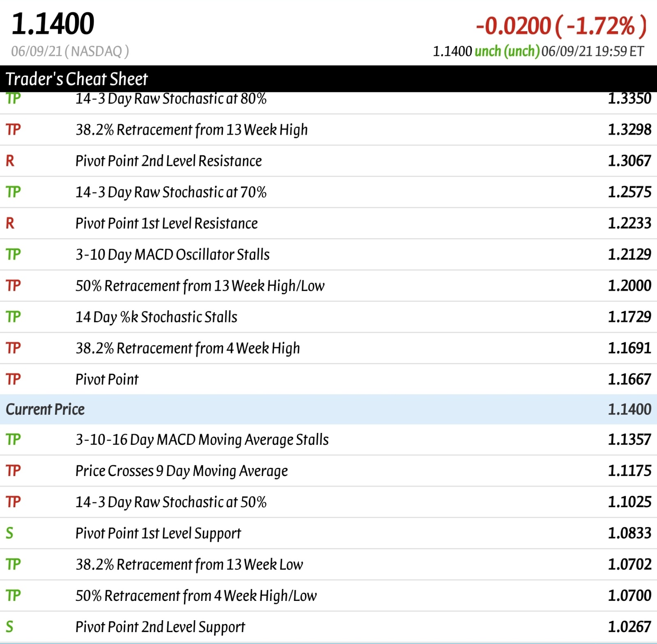
Task: Select value 1.1729
Action: 629,317
